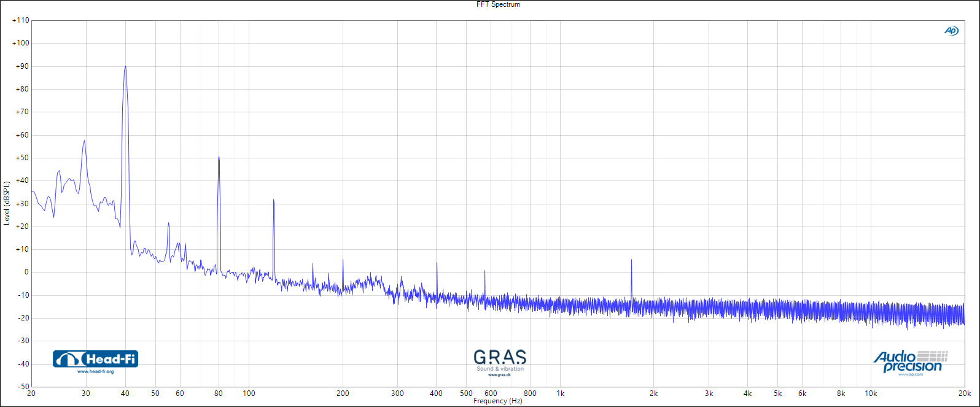Click the spectrum peak near 30 Hz

[x=84, y=141]
